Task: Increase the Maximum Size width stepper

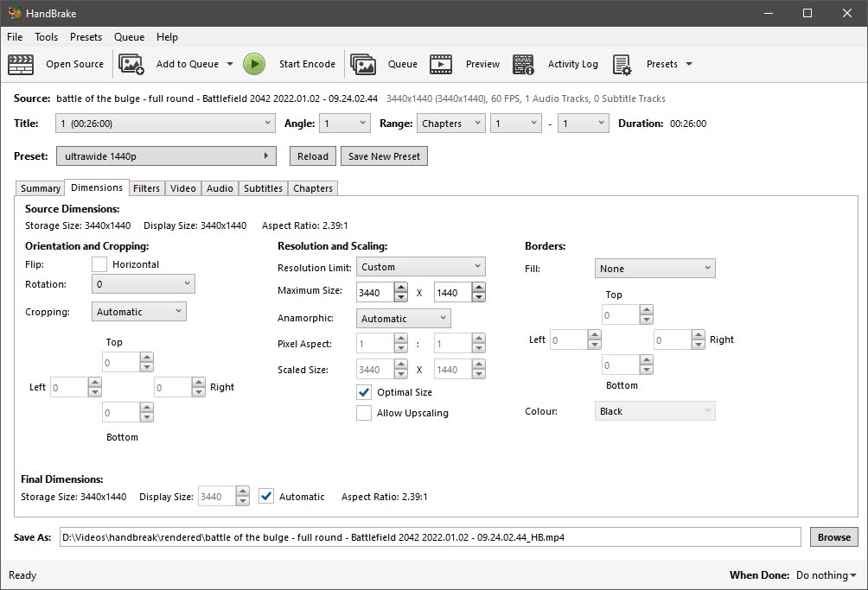Action: pos(400,288)
